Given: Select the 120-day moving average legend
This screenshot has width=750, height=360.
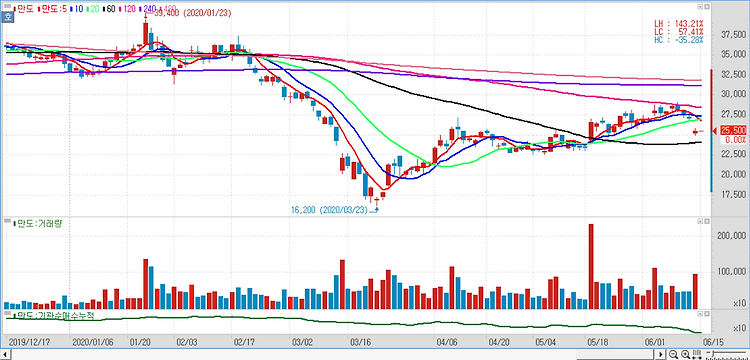Looking at the screenshot, I should (127, 9).
